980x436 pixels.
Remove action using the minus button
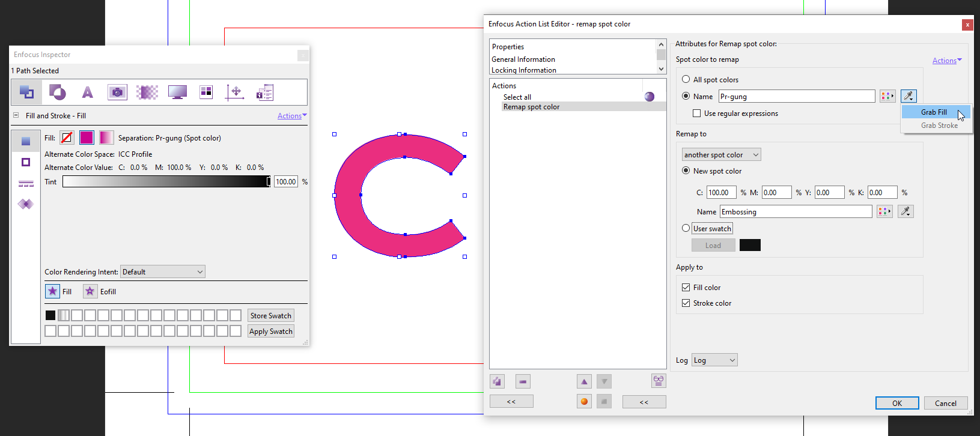click(523, 381)
